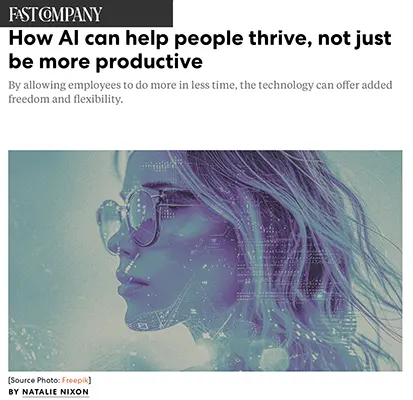Screen dimensions: 413x400
Task: Click the headline line 'be more productive'
Action: point(105,61)
